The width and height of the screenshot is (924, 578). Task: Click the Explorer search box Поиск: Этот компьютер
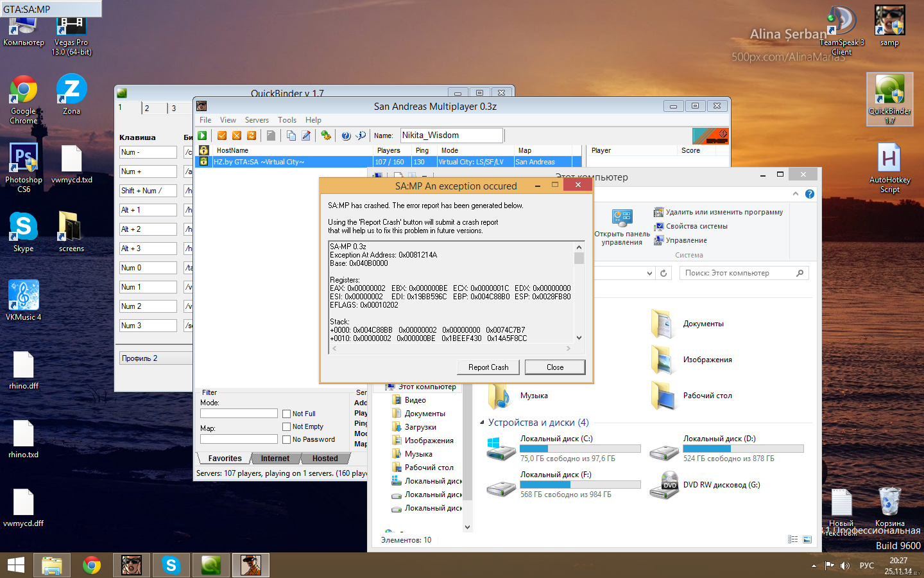click(744, 273)
